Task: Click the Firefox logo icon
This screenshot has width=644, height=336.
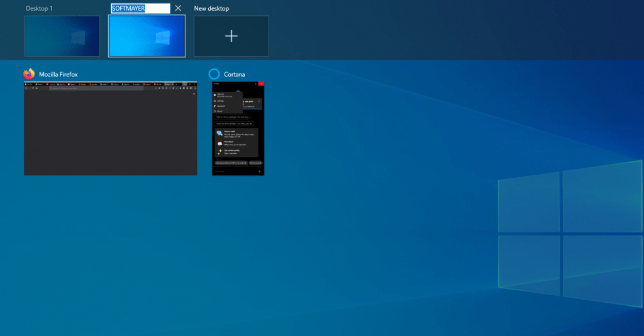Action: coord(29,74)
